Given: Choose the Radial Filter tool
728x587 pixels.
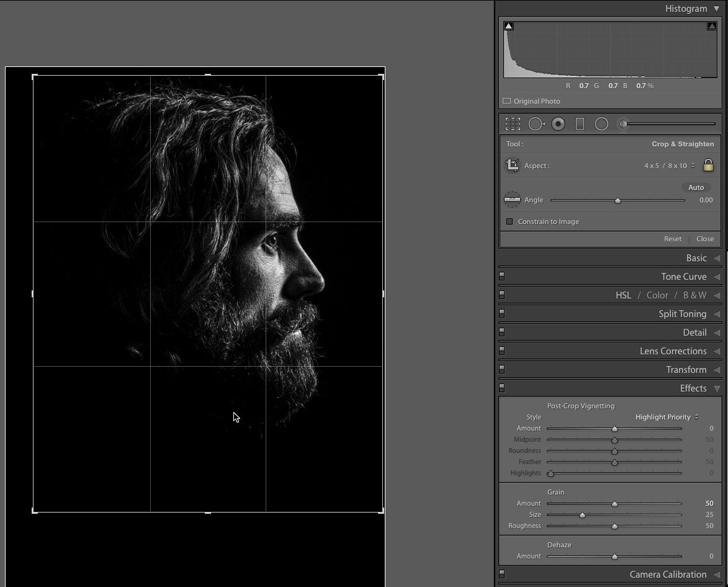Looking at the screenshot, I should (x=601, y=124).
